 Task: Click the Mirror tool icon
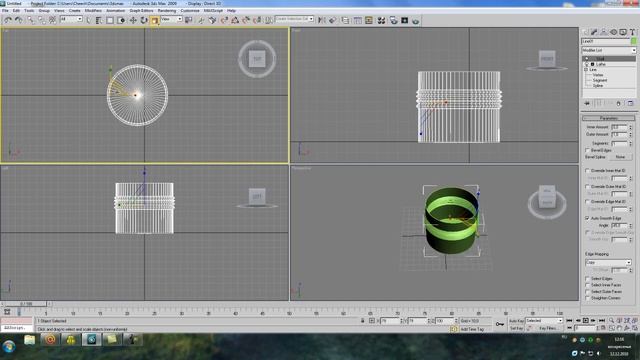(322, 20)
